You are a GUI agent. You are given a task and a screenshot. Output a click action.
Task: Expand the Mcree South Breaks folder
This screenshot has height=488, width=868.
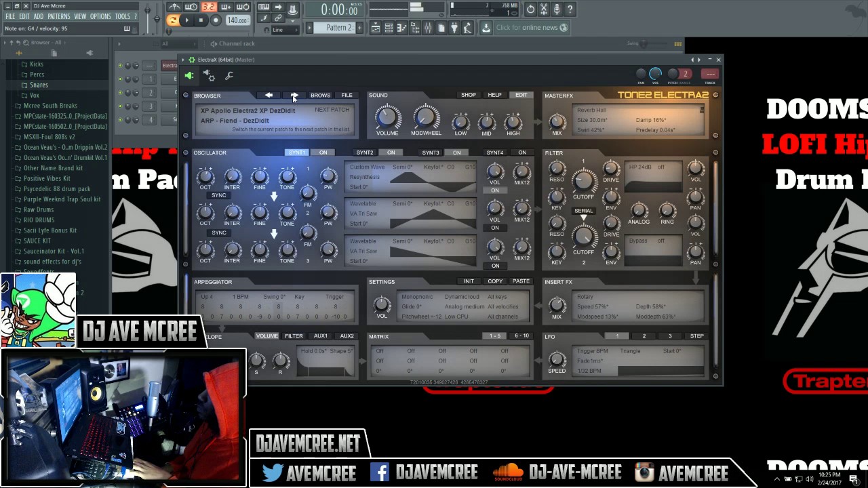pyautogui.click(x=50, y=106)
